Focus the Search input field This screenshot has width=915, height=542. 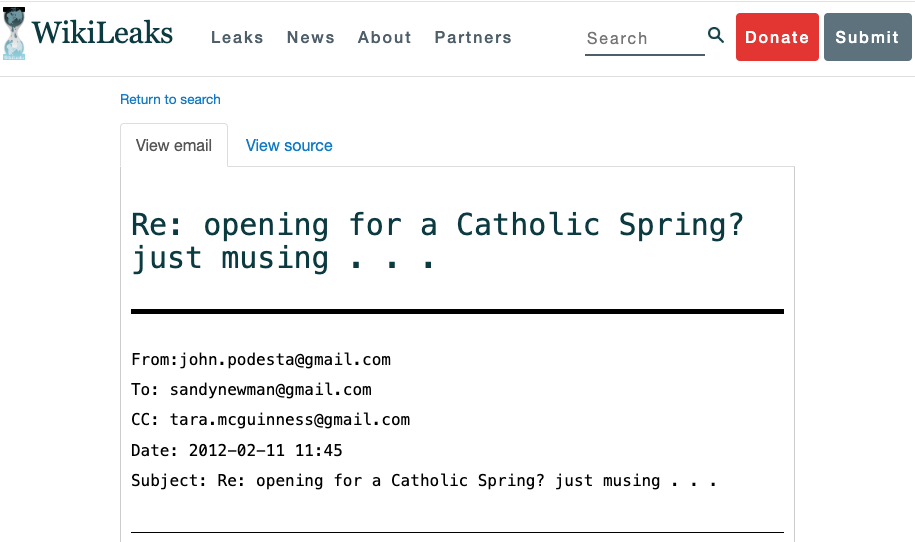point(643,39)
